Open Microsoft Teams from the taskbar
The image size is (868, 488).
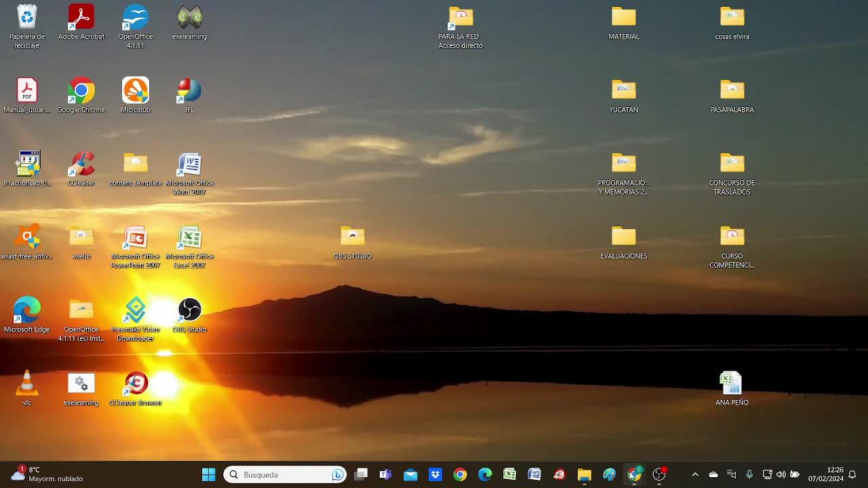click(385, 474)
